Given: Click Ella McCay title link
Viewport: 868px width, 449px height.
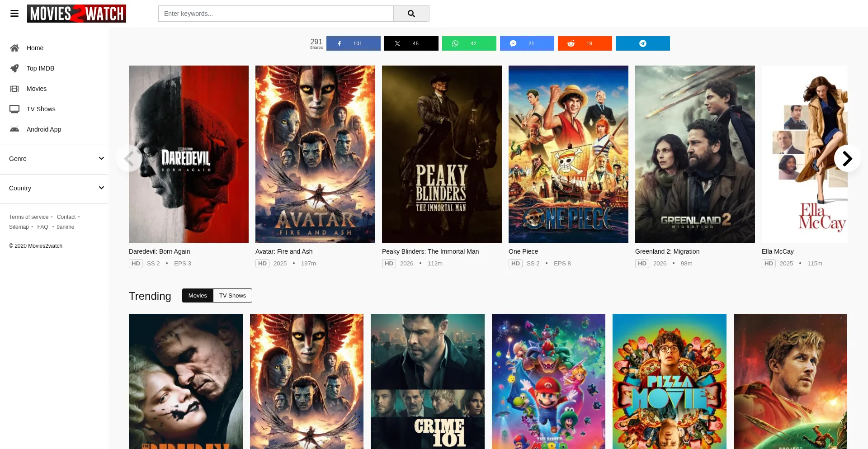Looking at the screenshot, I should pyautogui.click(x=778, y=251).
